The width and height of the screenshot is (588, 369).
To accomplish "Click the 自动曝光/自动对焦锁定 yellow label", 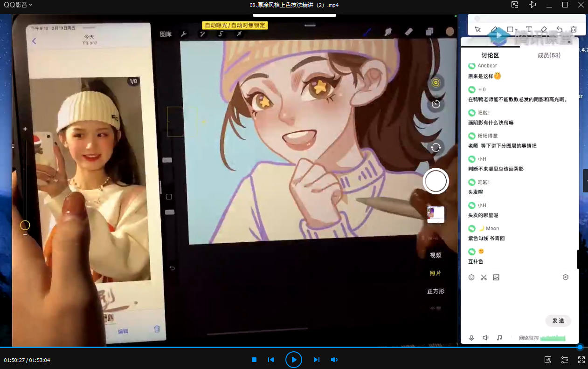I will tap(235, 25).
